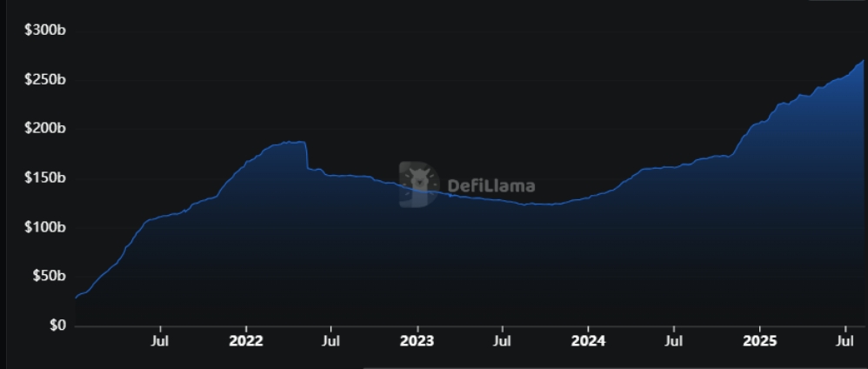Click the Jul label preceding 2022
This screenshot has width=868, height=369.
[x=160, y=341]
